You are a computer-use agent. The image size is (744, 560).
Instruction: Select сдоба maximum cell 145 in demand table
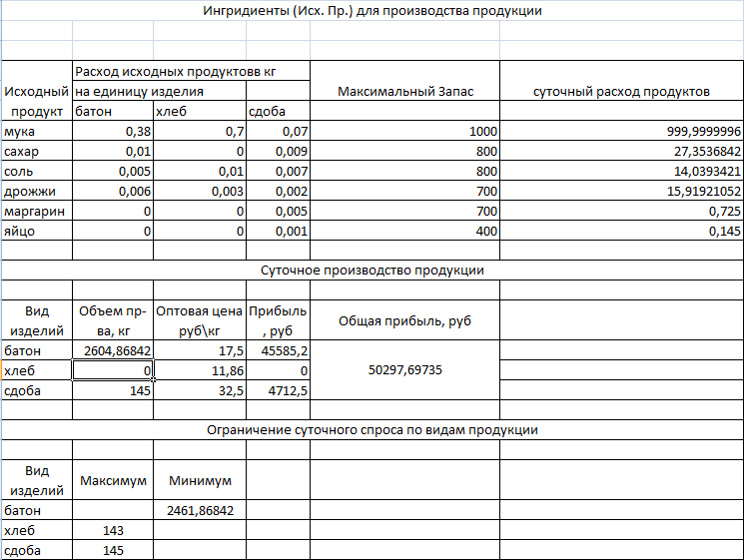click(x=113, y=550)
